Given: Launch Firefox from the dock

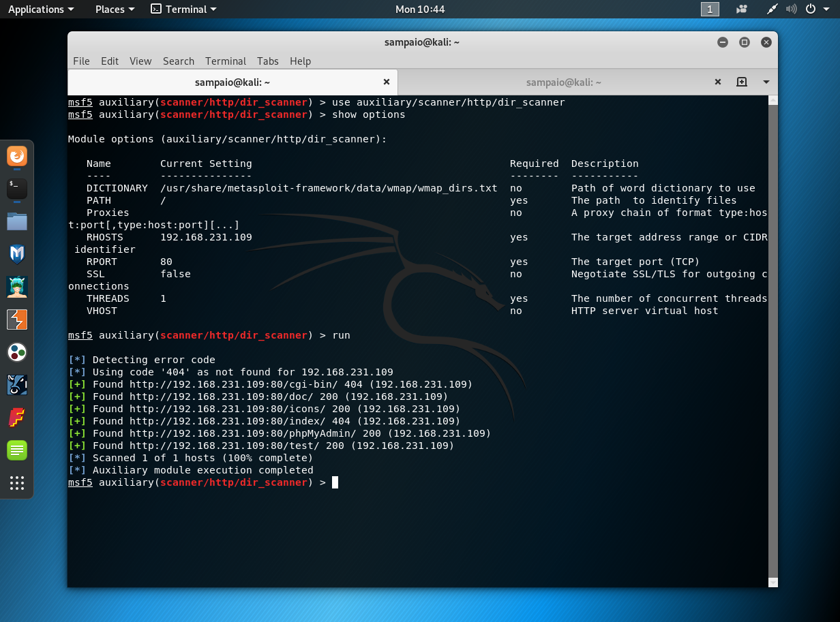Looking at the screenshot, I should coord(17,157).
